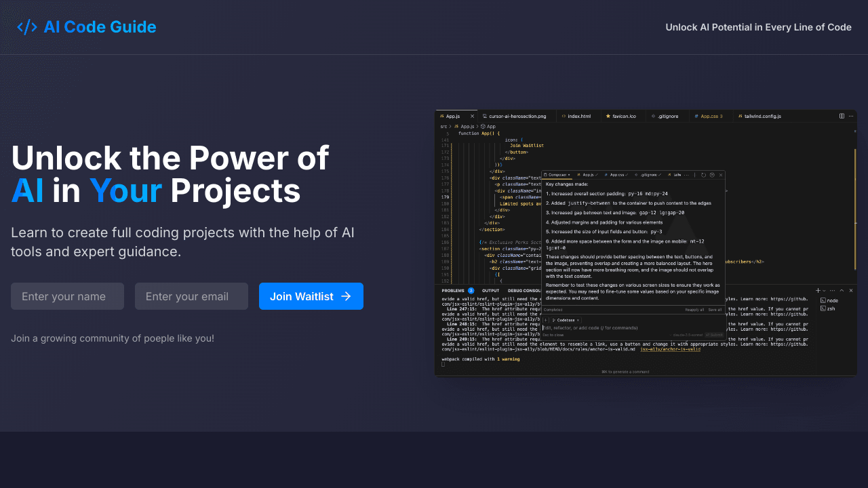Image resolution: width=868 pixels, height=488 pixels.
Task: Close the App.js editor tab
Action: pyautogui.click(x=472, y=116)
